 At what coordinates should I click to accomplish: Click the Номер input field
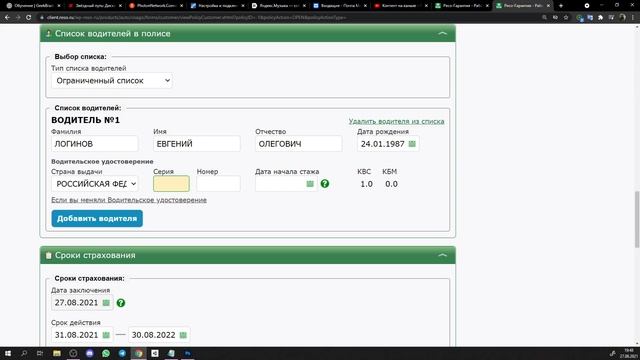tap(218, 184)
